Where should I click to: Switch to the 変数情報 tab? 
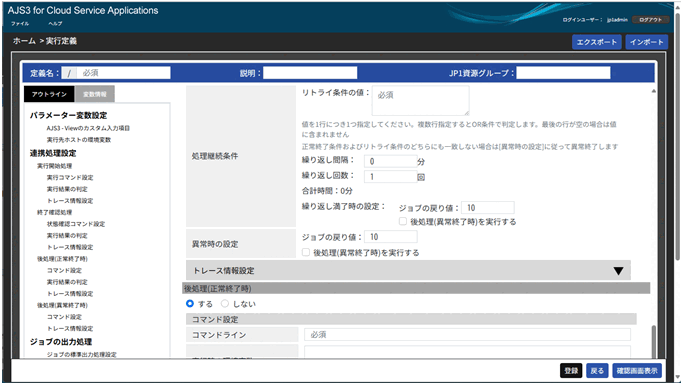coord(95,94)
